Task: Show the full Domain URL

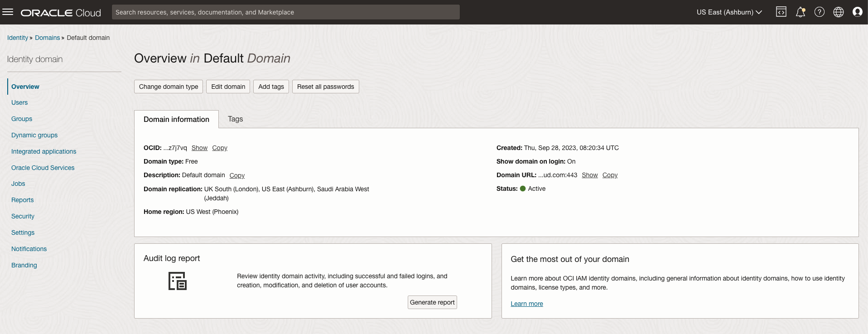Action: (590, 175)
